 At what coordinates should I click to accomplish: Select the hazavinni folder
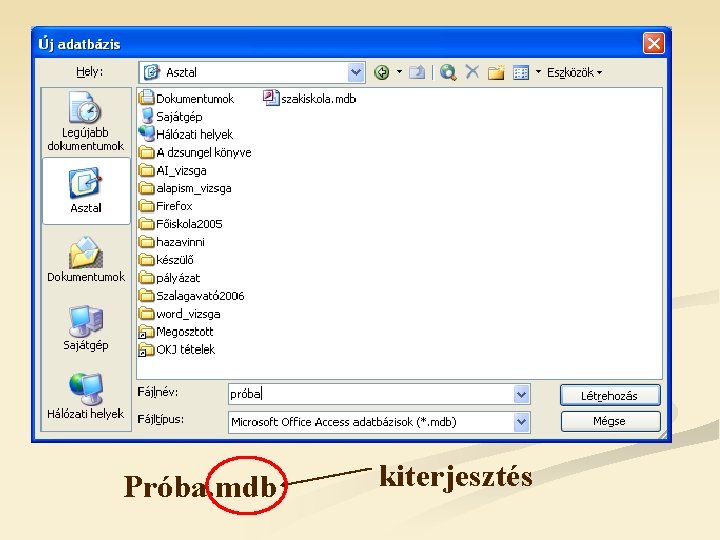172,242
